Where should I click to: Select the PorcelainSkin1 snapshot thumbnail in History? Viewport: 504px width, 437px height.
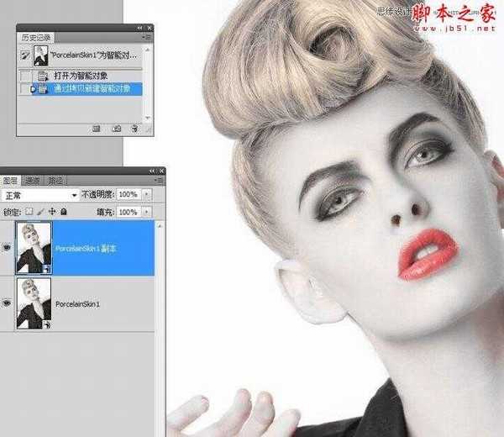point(41,55)
